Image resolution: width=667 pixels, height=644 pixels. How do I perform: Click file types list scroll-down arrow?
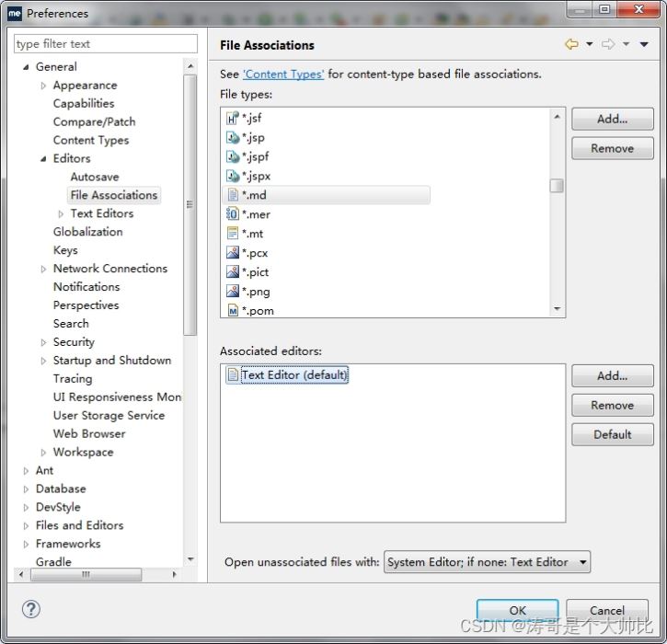[558, 308]
